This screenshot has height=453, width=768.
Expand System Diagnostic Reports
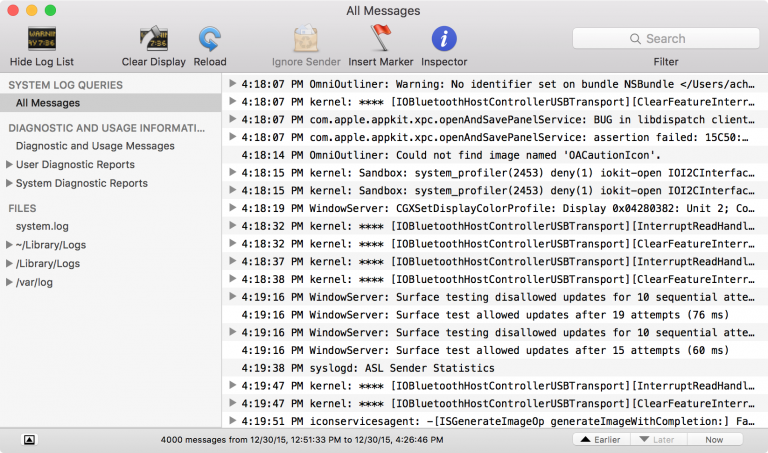click(10, 184)
